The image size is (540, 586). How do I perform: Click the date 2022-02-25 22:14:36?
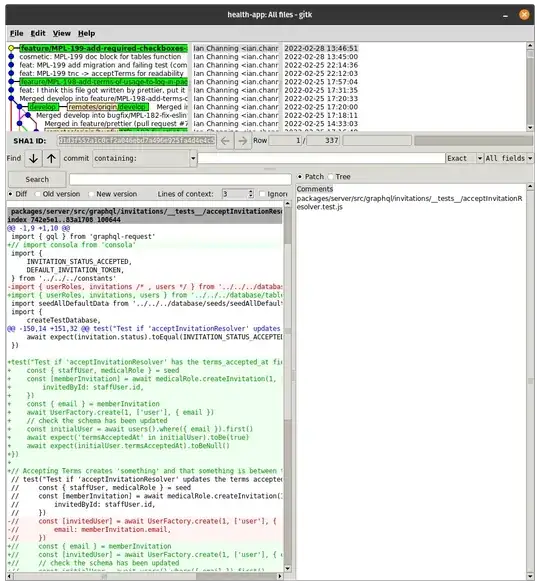321,65
